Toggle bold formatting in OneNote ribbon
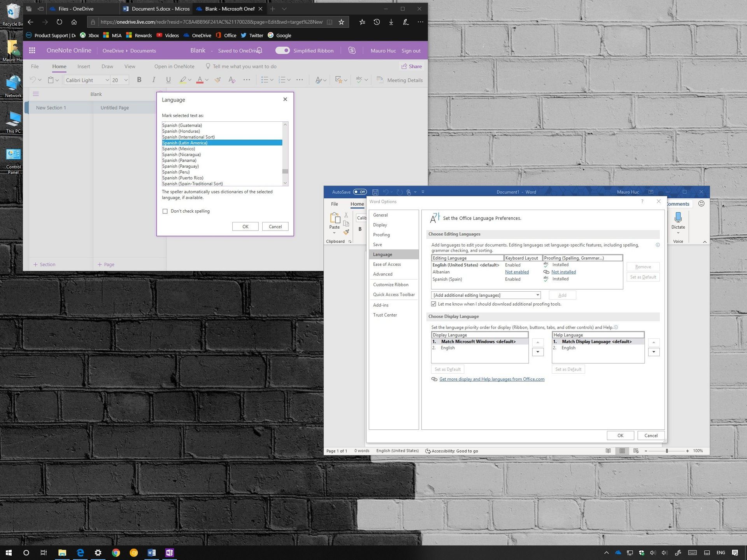 [139, 80]
